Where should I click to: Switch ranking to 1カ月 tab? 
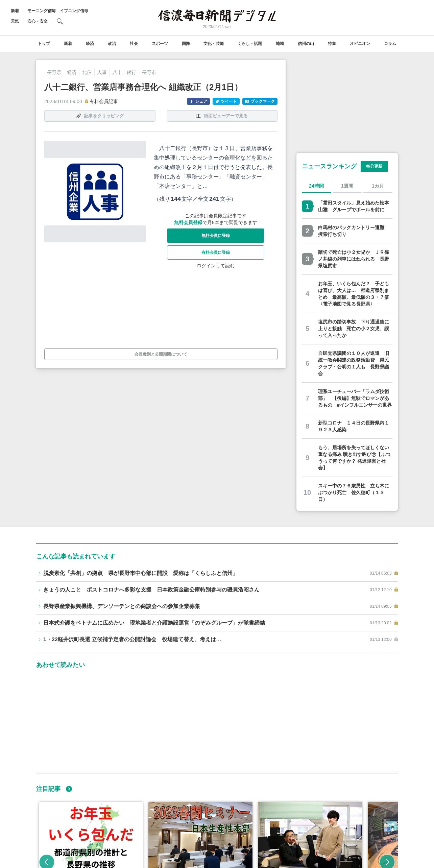coord(378,186)
